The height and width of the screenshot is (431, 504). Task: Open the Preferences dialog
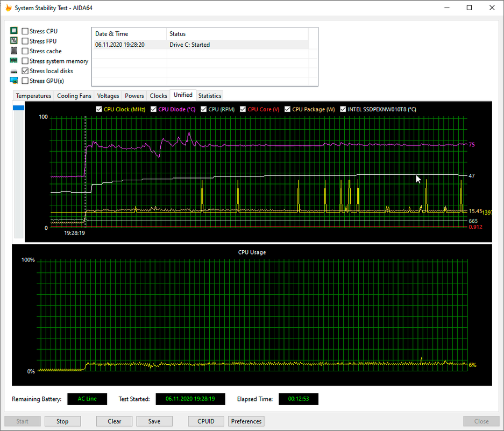(246, 421)
